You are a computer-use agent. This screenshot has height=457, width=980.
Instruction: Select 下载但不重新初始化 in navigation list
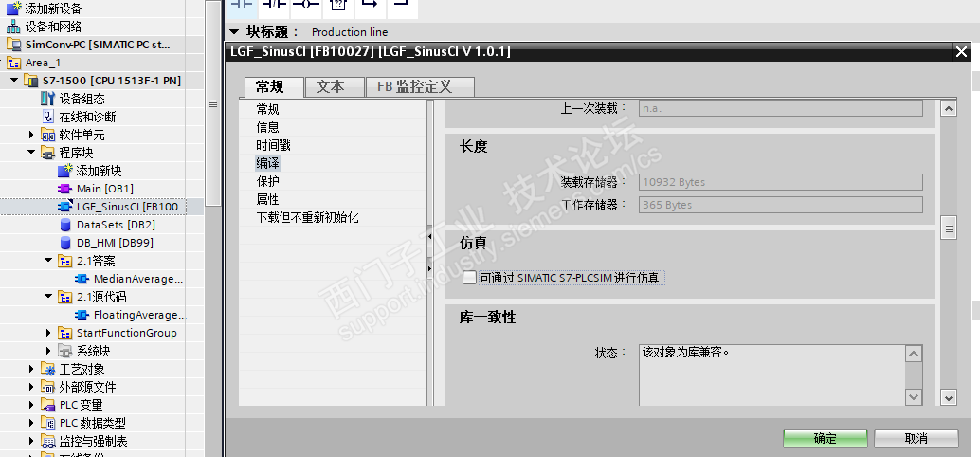tap(307, 218)
